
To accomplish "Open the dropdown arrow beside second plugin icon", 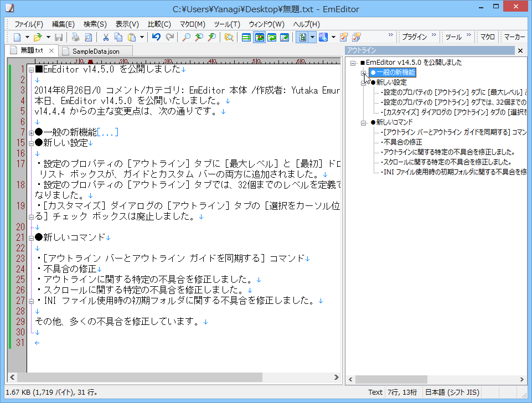I will tap(333, 37).
